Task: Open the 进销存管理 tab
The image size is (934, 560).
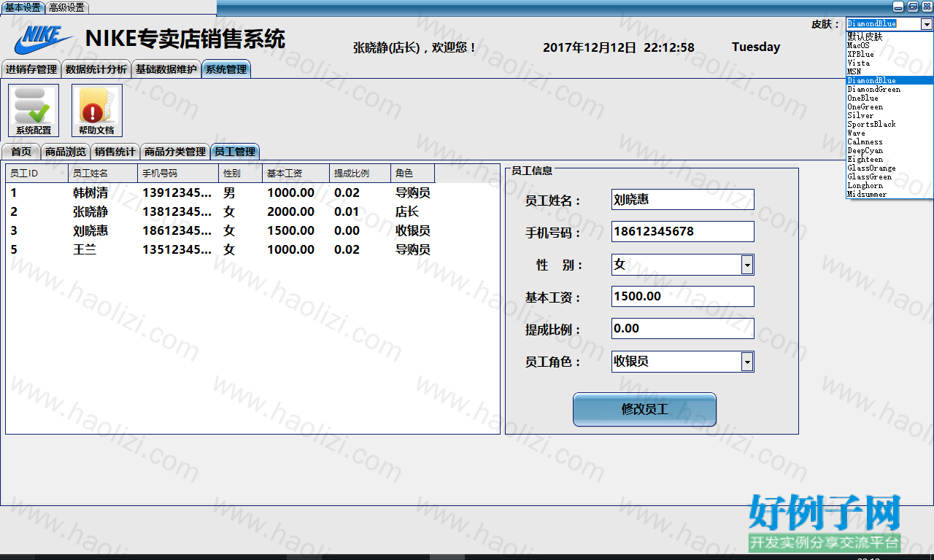Action: point(31,69)
